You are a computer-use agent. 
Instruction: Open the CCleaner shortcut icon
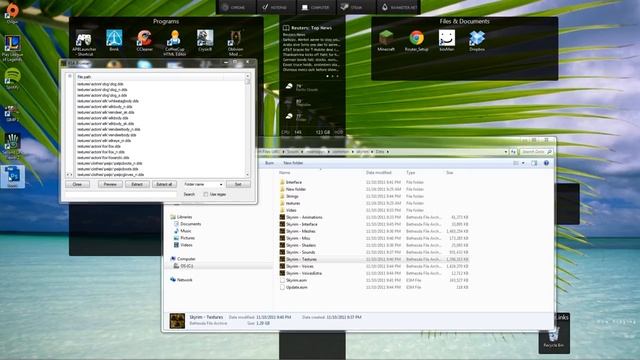(144, 41)
